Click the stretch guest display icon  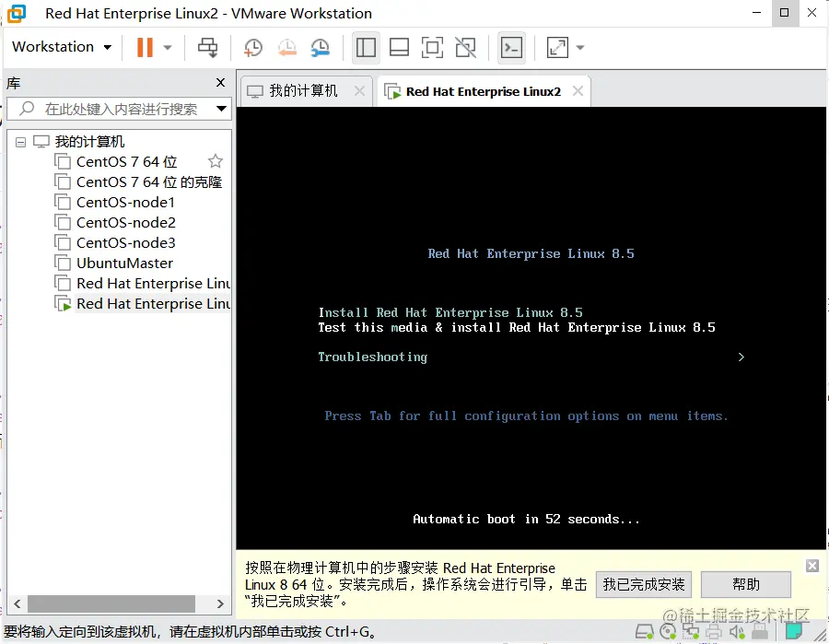pos(557,47)
